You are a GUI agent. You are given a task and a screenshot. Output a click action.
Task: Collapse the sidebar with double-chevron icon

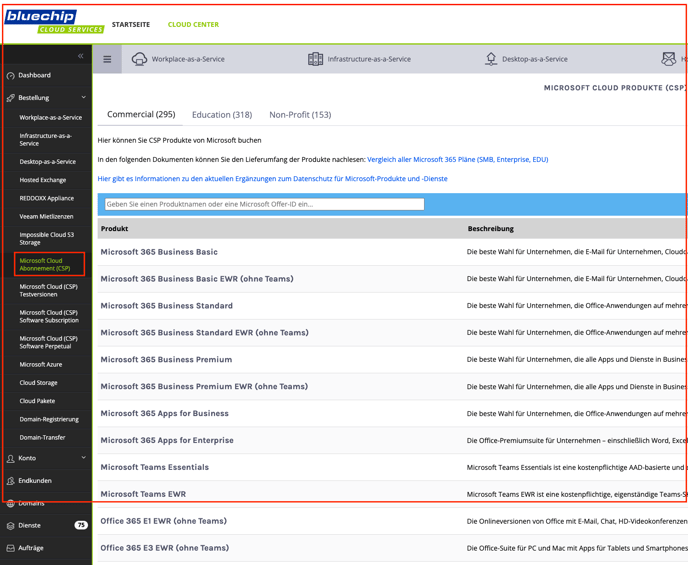coord(81,56)
